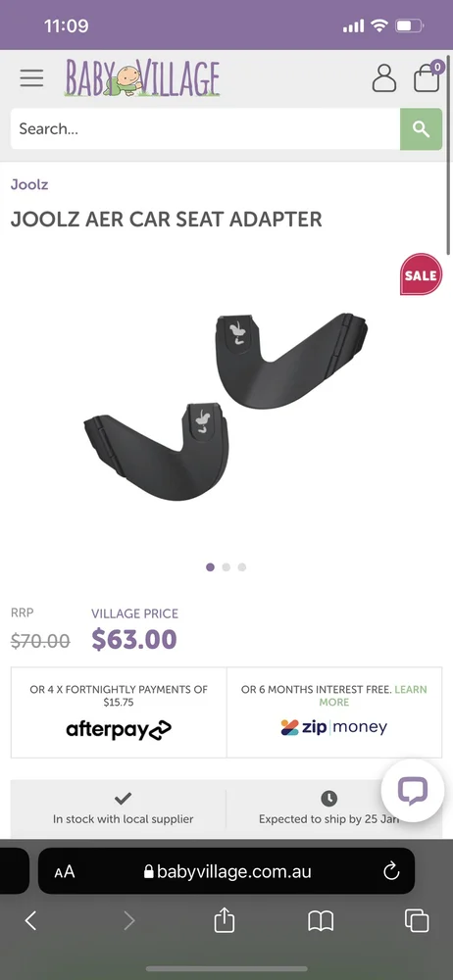The height and width of the screenshot is (980, 453).
Task: Focus the Search input field
Action: tap(205, 129)
